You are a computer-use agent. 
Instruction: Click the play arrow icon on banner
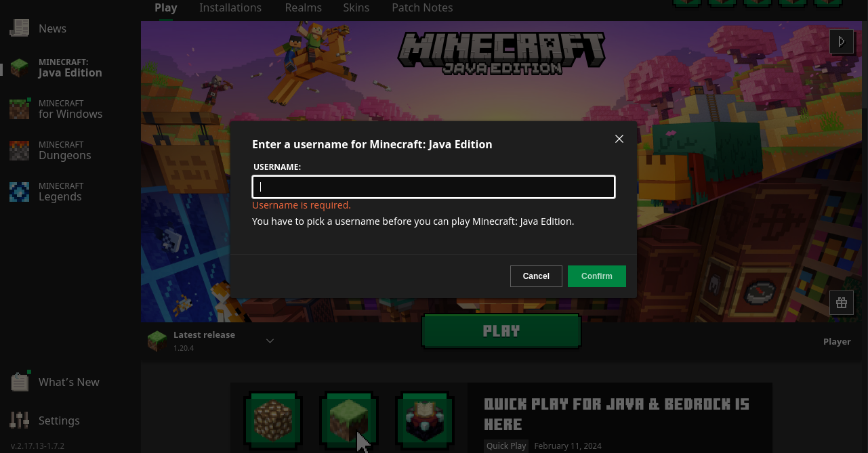(x=842, y=41)
